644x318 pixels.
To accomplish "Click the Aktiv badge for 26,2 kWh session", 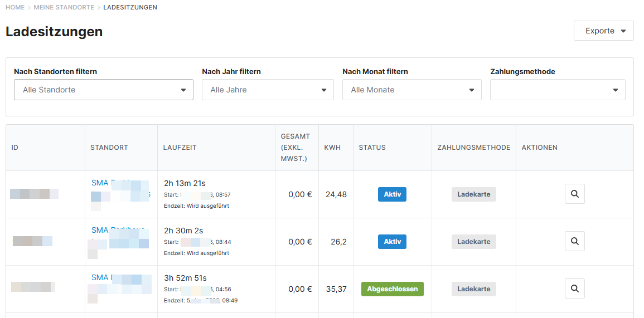I will [x=392, y=242].
